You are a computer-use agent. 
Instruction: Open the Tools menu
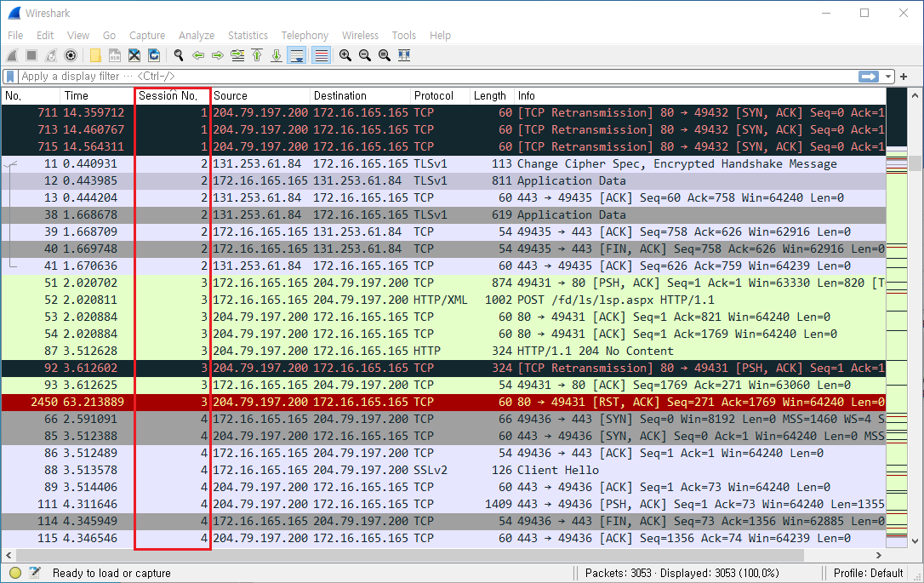coord(403,36)
